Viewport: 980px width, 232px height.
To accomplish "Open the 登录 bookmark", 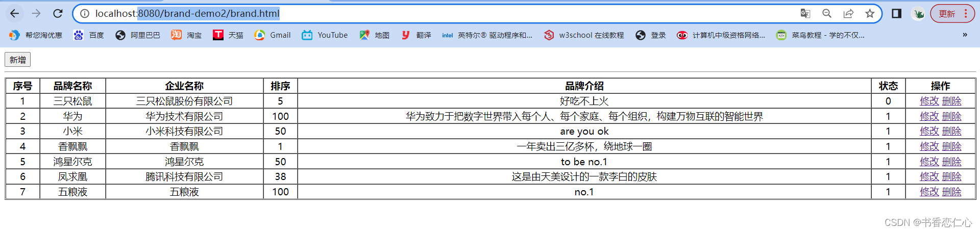I will point(651,35).
